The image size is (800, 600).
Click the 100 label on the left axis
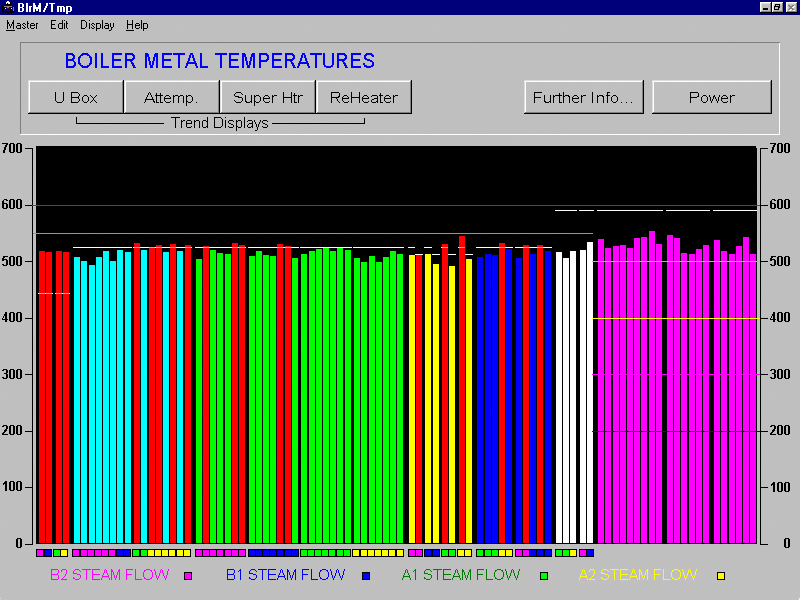12,487
